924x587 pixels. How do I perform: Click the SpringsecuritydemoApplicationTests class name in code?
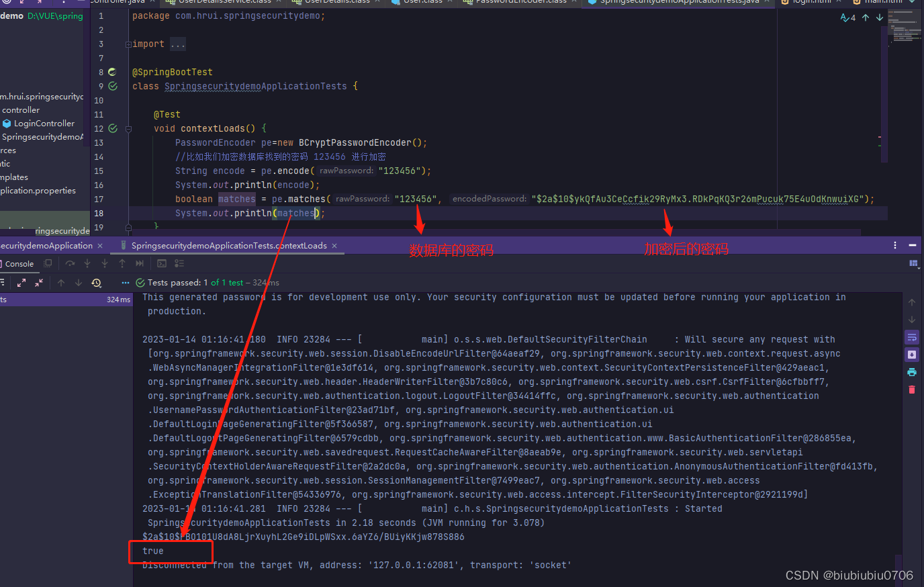pos(256,86)
